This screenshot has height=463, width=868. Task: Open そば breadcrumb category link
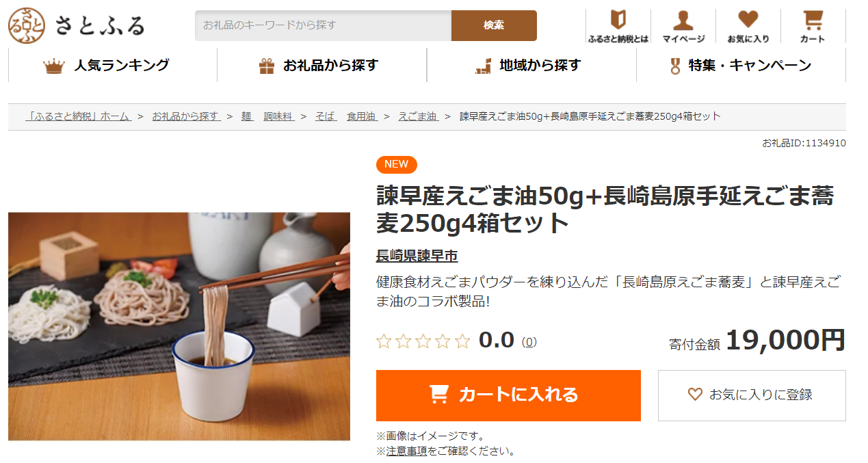326,116
